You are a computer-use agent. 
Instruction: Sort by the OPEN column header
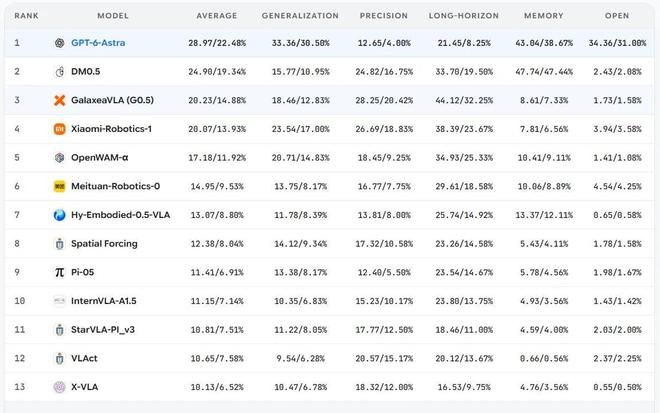(617, 16)
